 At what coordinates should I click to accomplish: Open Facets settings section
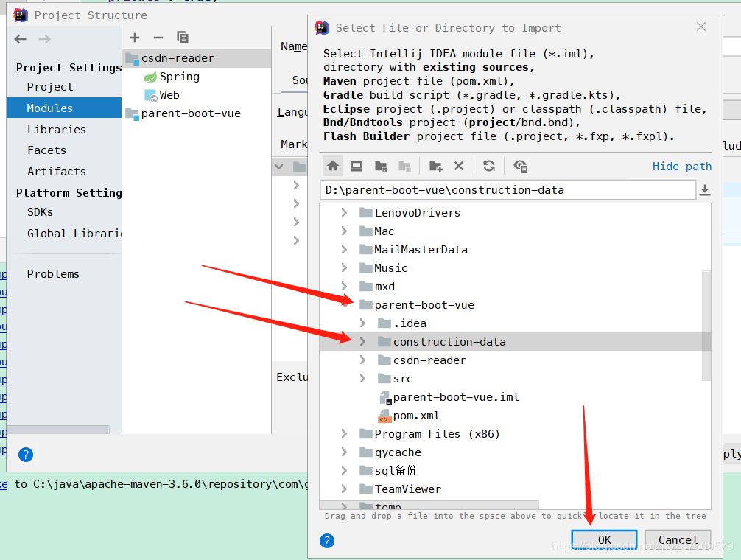(46, 150)
